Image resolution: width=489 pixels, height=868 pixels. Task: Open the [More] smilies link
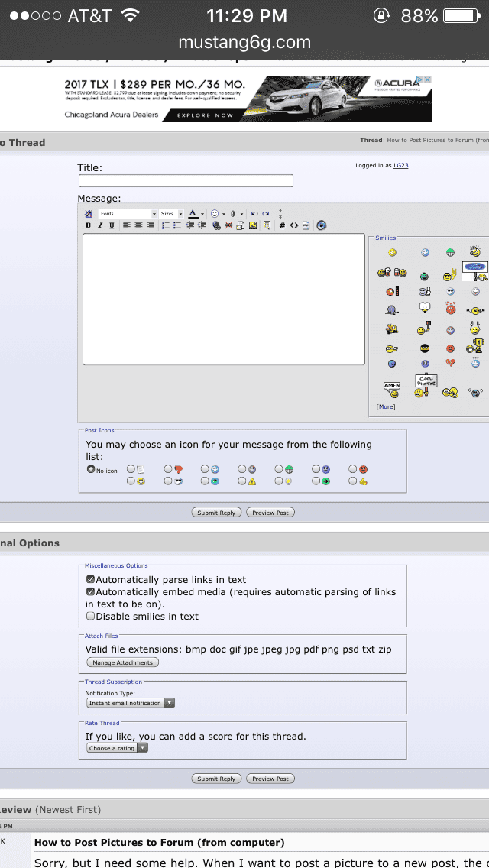386,406
